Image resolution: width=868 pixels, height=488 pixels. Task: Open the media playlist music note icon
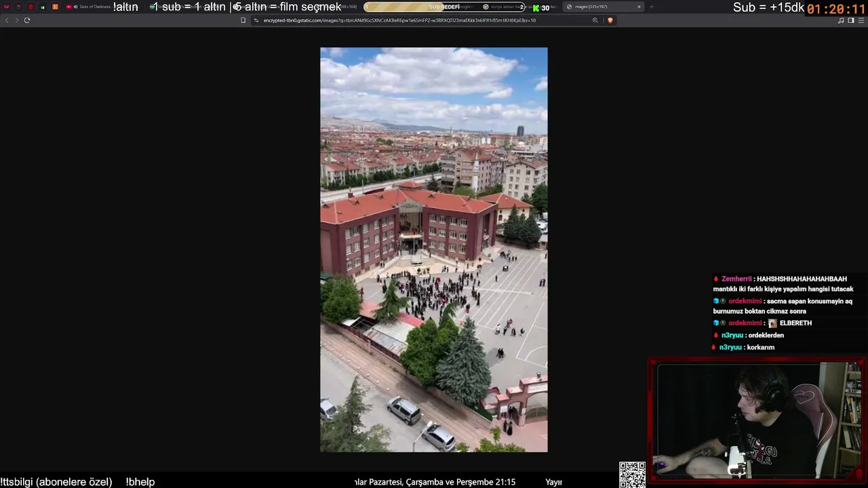click(841, 20)
